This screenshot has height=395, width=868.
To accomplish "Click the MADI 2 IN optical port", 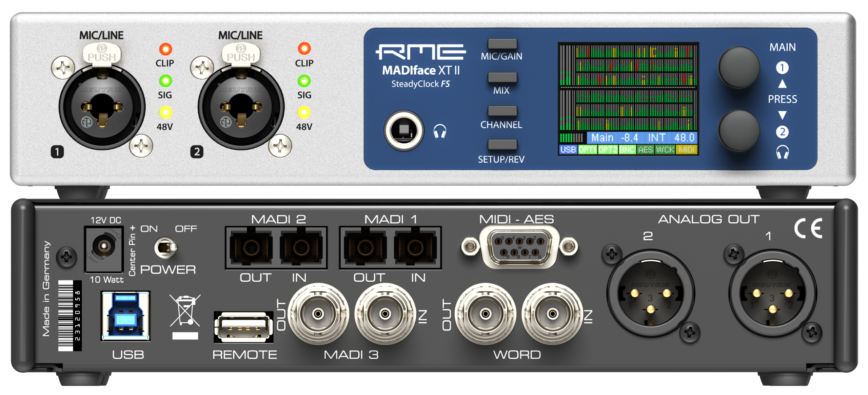I will coord(301,248).
